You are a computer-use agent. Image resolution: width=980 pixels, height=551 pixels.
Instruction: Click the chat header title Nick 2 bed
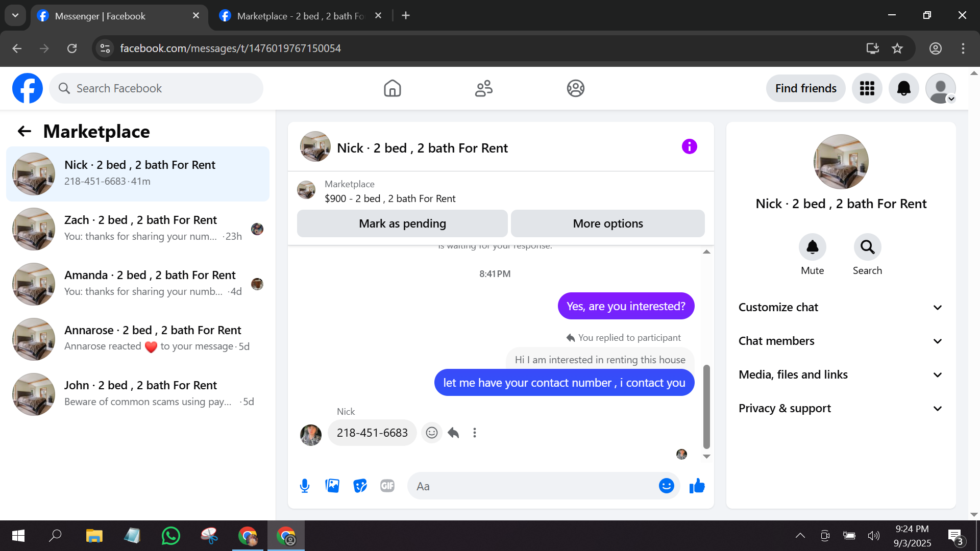422,148
